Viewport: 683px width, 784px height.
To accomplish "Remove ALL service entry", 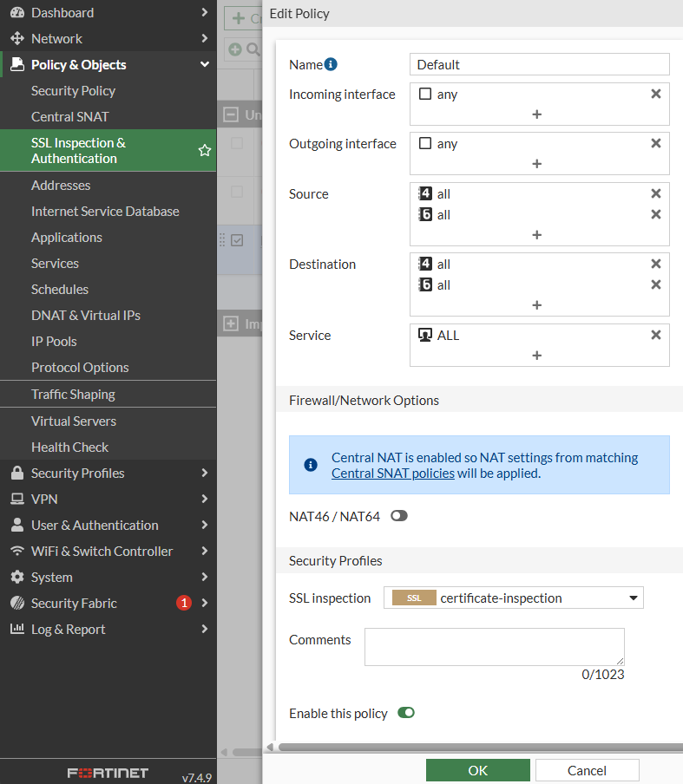I will pyautogui.click(x=656, y=335).
